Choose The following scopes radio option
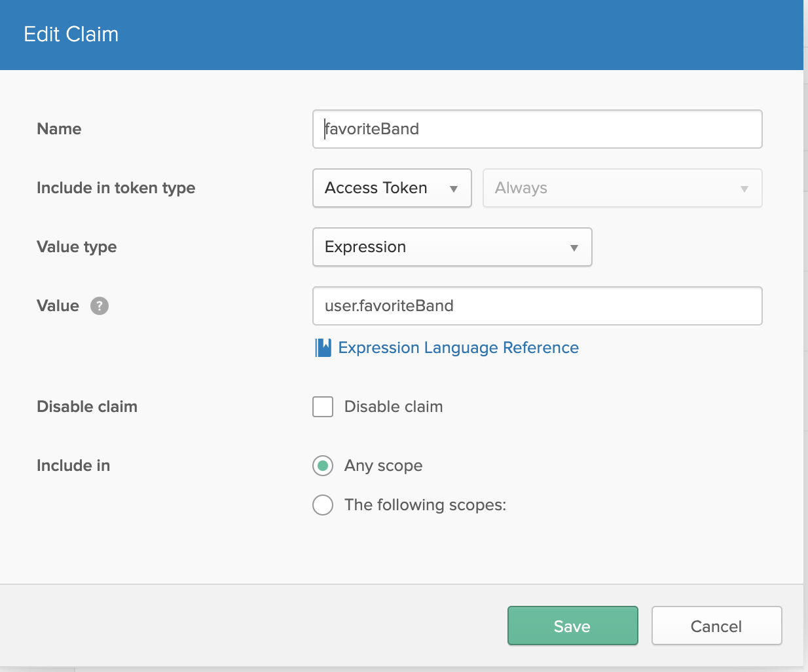This screenshot has width=808, height=672. coord(323,505)
